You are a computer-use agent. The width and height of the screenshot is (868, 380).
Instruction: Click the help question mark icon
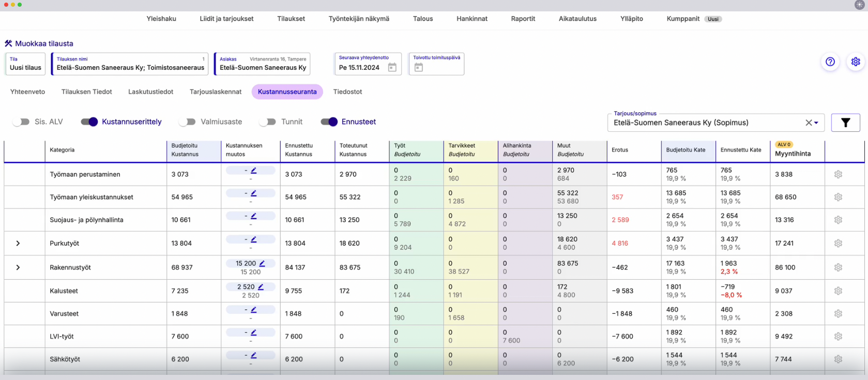(830, 62)
